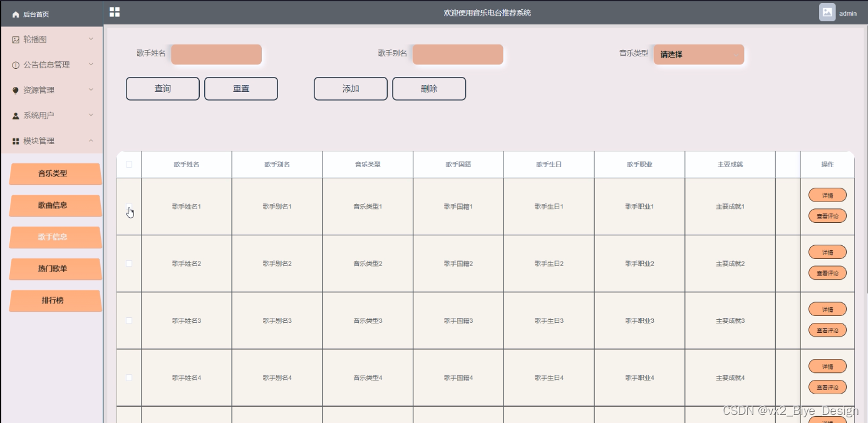Click the 歌手生日4 cell
Screen dimensions: 868x423
tap(549, 377)
